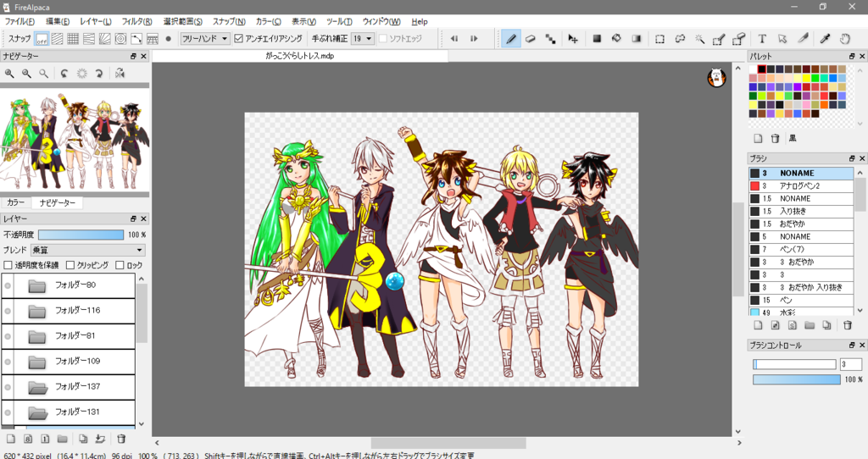Toggle the Anti-aliasing checkbox

[x=238, y=39]
